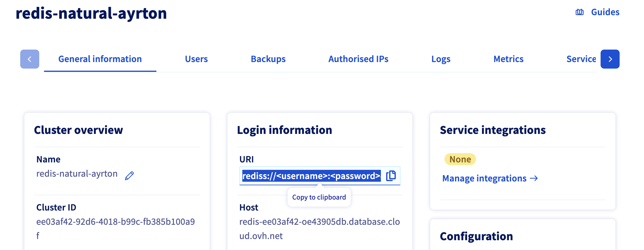This screenshot has width=644, height=250.
Task: Go to the Authorised IPs tab
Action: [x=358, y=59]
